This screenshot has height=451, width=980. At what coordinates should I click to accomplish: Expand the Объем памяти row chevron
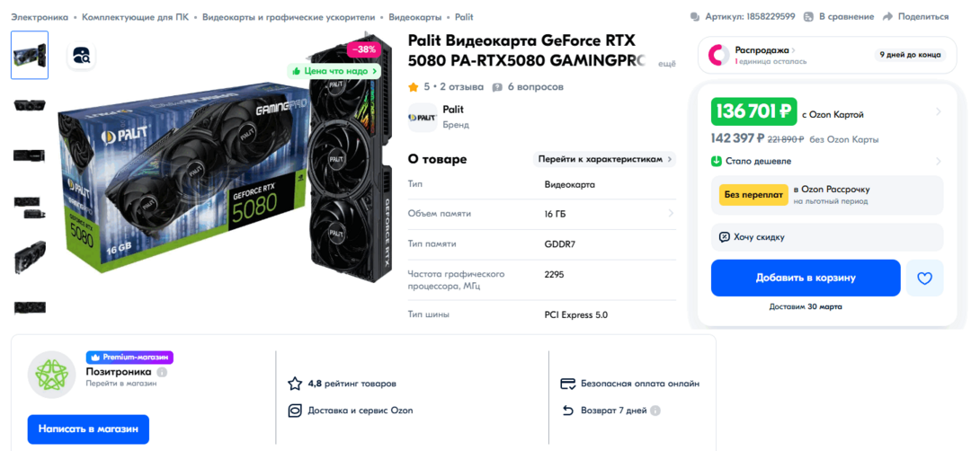[671, 214]
